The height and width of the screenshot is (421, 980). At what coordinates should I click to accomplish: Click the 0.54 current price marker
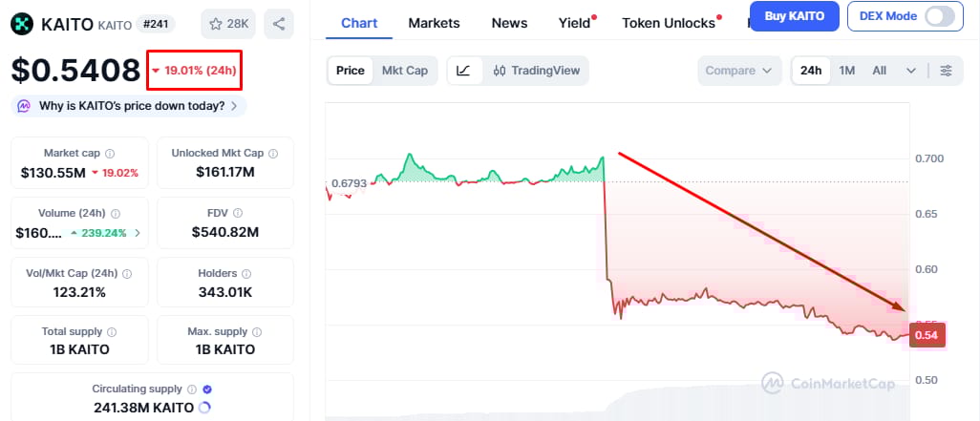[927, 335]
